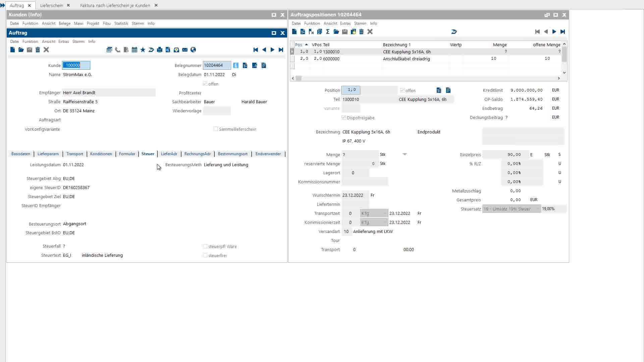
Task: Click the document text icon right of Belegnummer
Action: coord(264,65)
